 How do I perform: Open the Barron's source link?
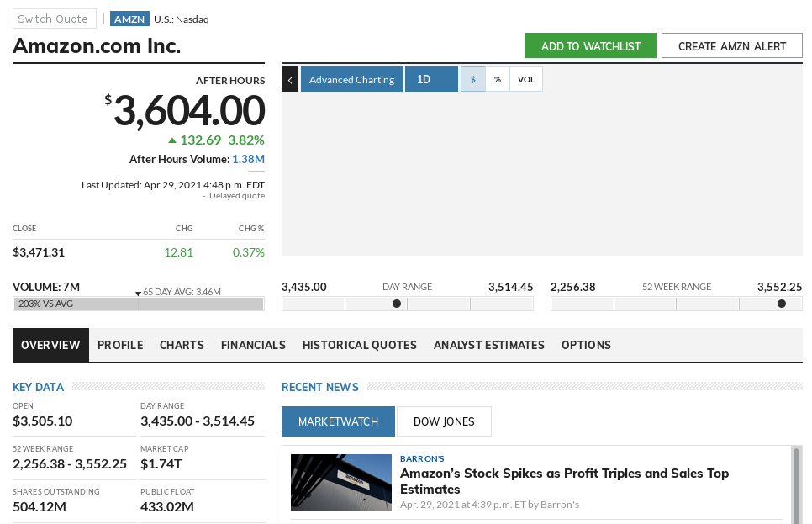pyautogui.click(x=422, y=458)
